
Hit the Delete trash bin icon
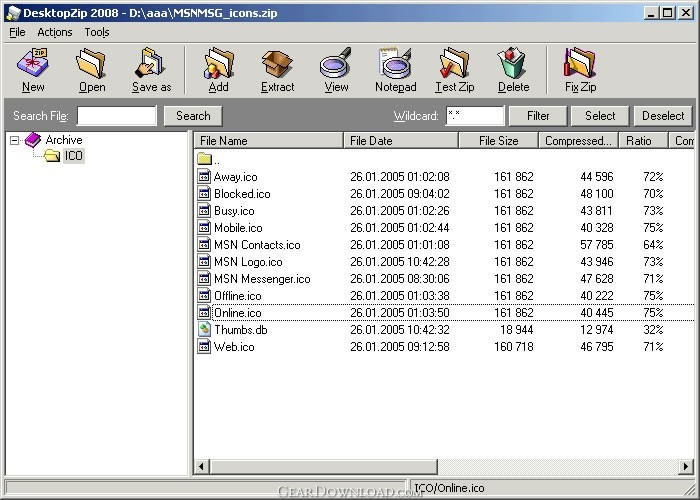pyautogui.click(x=513, y=64)
